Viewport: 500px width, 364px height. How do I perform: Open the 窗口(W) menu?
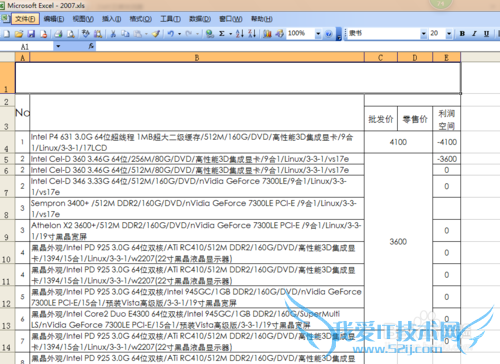coord(231,19)
